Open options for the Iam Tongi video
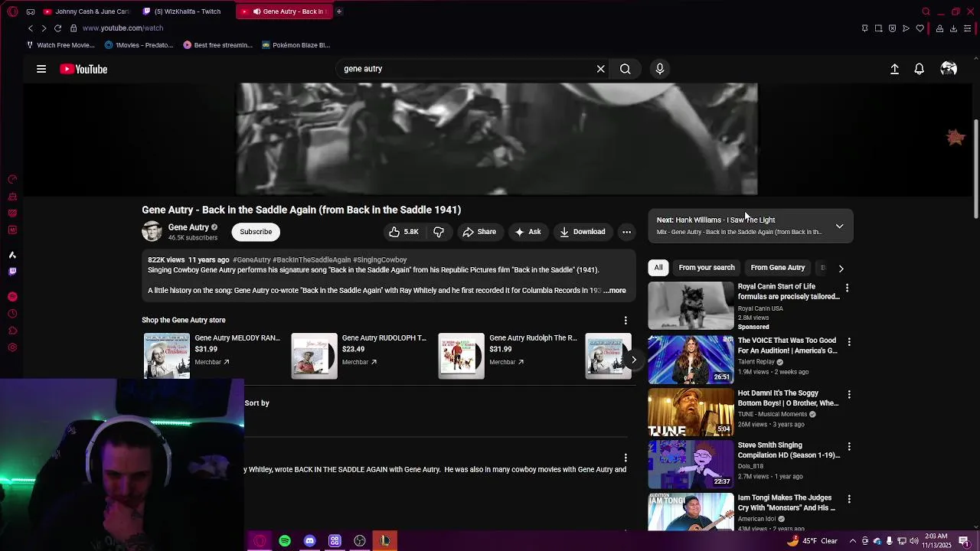Screen dimensions: 980x551 [x=848, y=500]
